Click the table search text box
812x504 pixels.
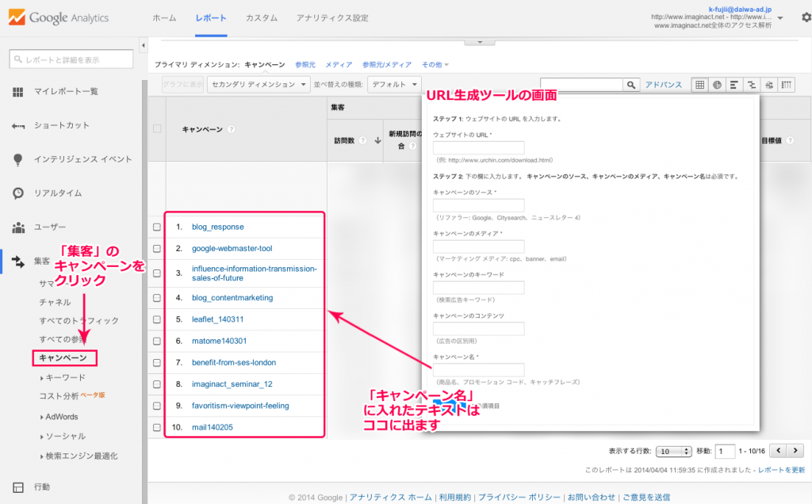pyautogui.click(x=581, y=85)
